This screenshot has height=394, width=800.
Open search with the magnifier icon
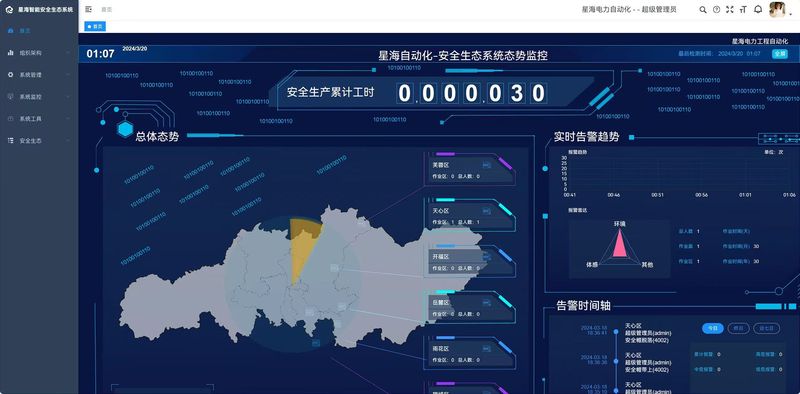703,10
